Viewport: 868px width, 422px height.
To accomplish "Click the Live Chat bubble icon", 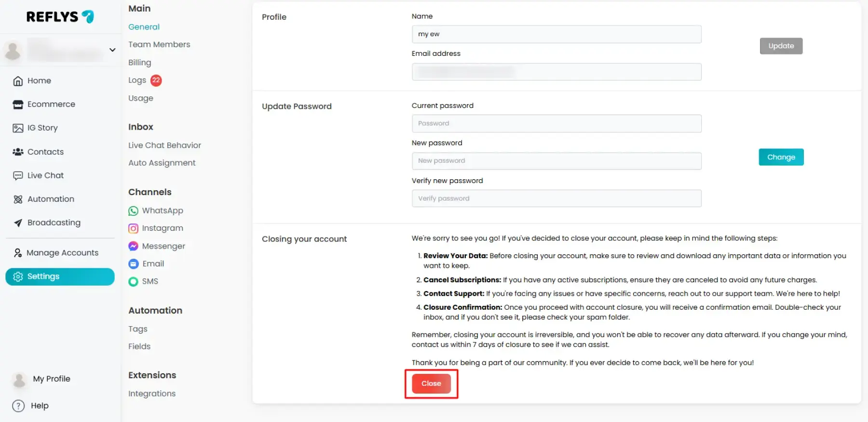I will point(18,175).
